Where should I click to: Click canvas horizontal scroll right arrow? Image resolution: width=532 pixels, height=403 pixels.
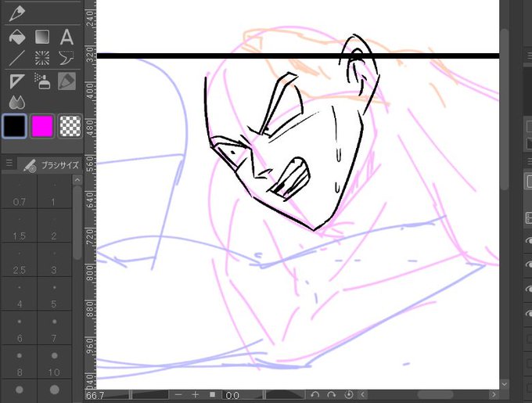(494, 394)
